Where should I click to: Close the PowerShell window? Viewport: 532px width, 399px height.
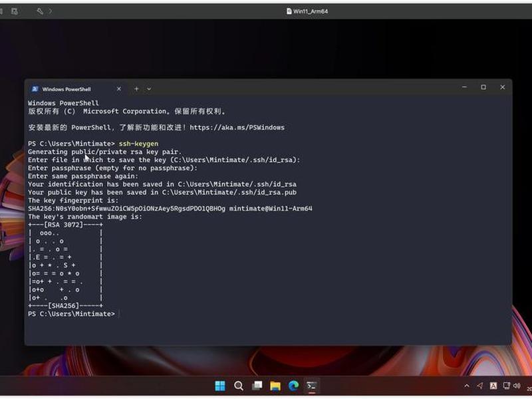503,87
